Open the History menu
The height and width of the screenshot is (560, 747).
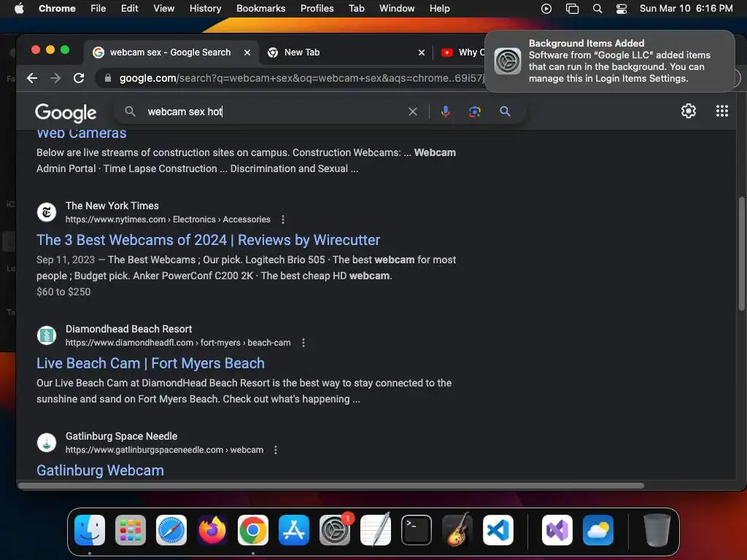(205, 9)
